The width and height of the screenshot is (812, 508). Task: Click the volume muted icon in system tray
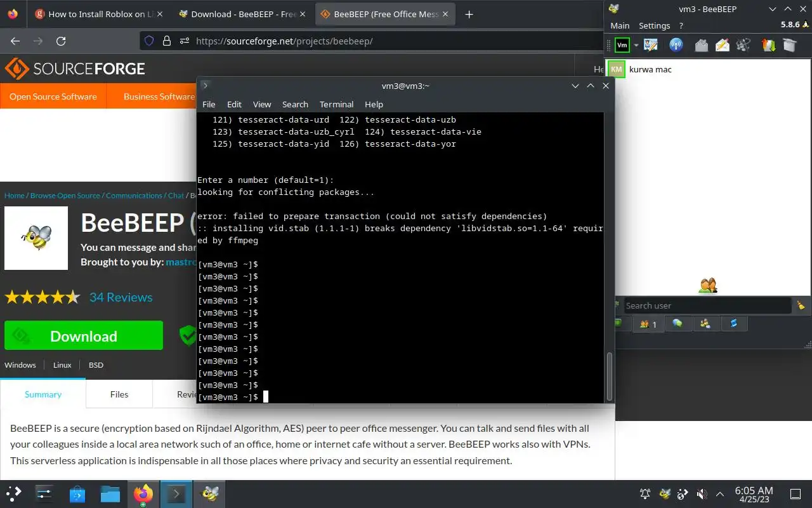click(x=702, y=494)
